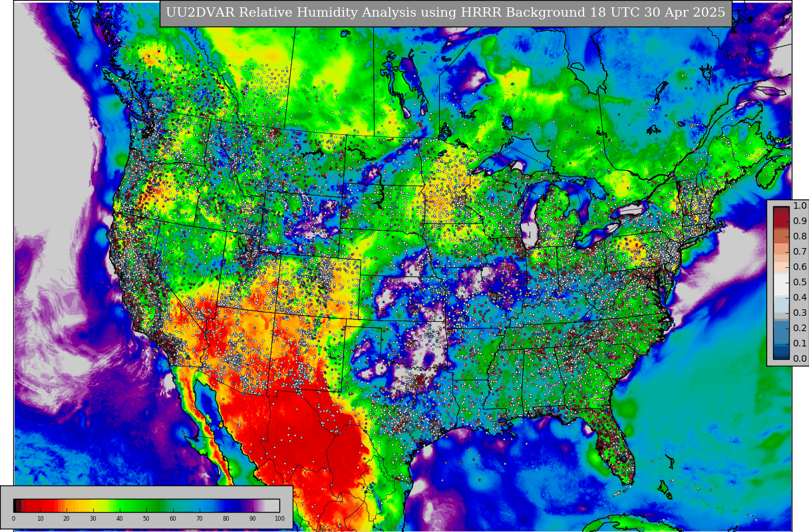
Task: Click the Florida peninsula on the map
Action: point(615,446)
